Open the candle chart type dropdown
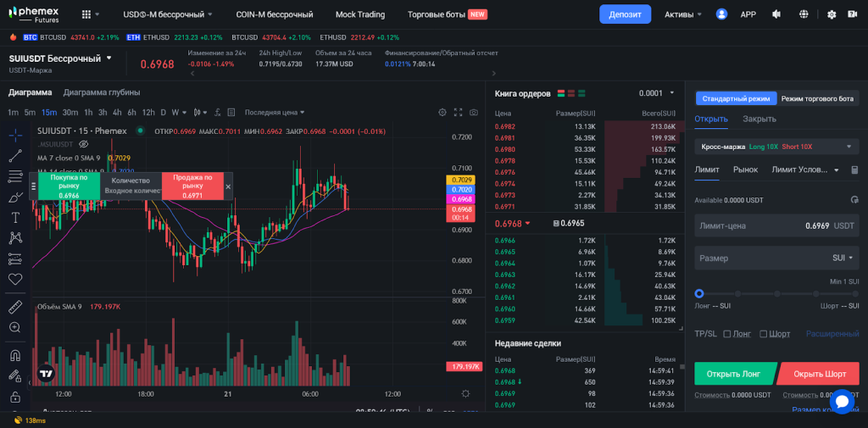 point(200,113)
